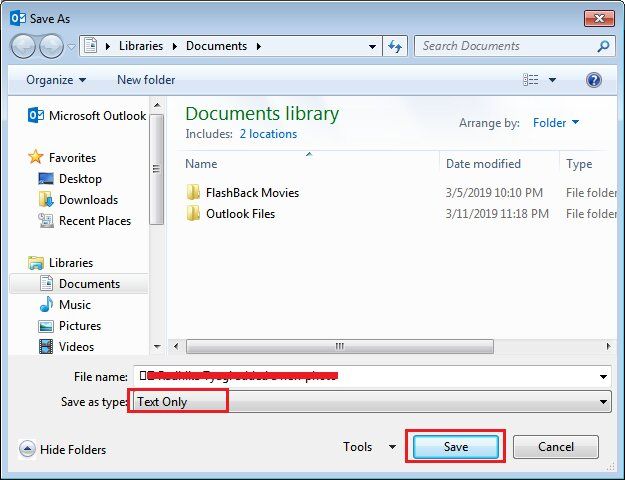625x480 pixels.
Task: Click navigation pane scroll down arrow
Action: click(157, 346)
